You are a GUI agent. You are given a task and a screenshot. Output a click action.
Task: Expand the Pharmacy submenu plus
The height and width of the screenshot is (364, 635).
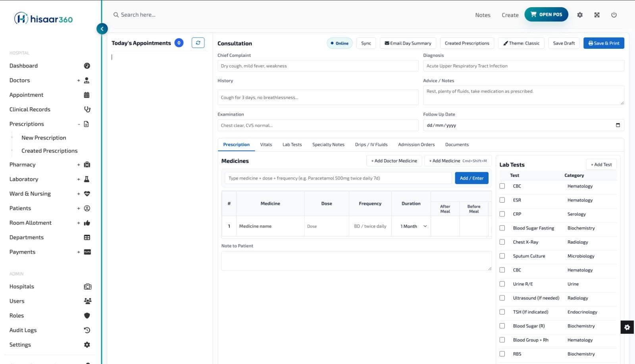tap(79, 165)
